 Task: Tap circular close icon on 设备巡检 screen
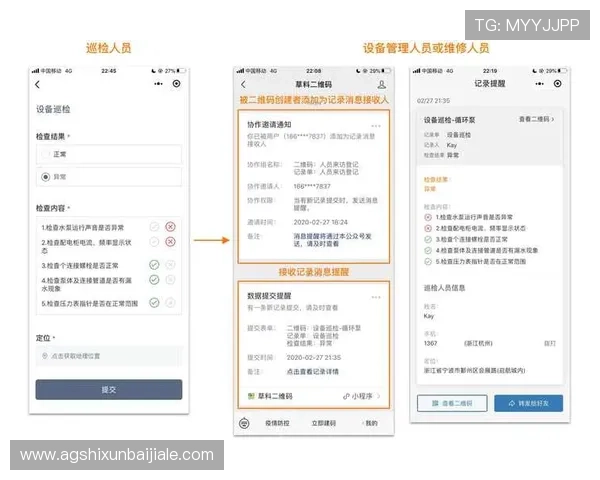tap(176, 83)
